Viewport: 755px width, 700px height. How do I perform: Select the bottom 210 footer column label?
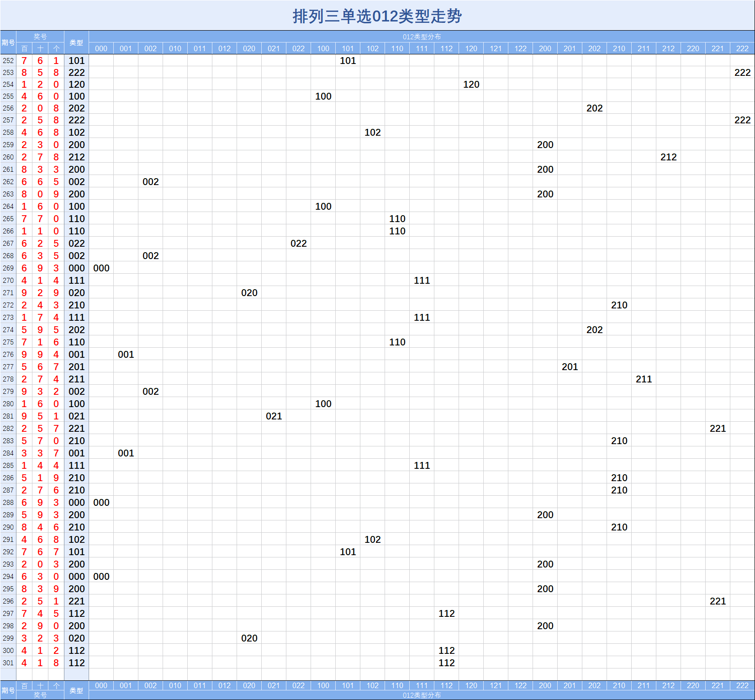pos(619,685)
